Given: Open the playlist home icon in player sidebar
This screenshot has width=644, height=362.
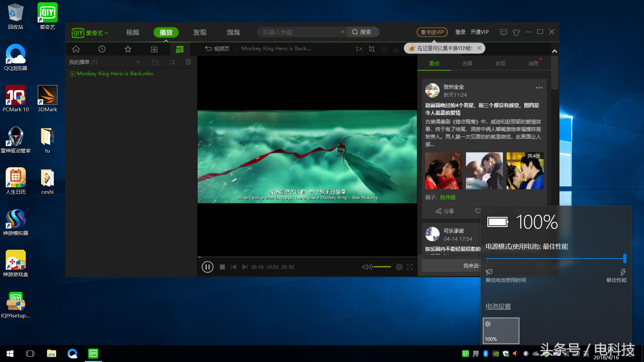Looking at the screenshot, I should [76, 49].
